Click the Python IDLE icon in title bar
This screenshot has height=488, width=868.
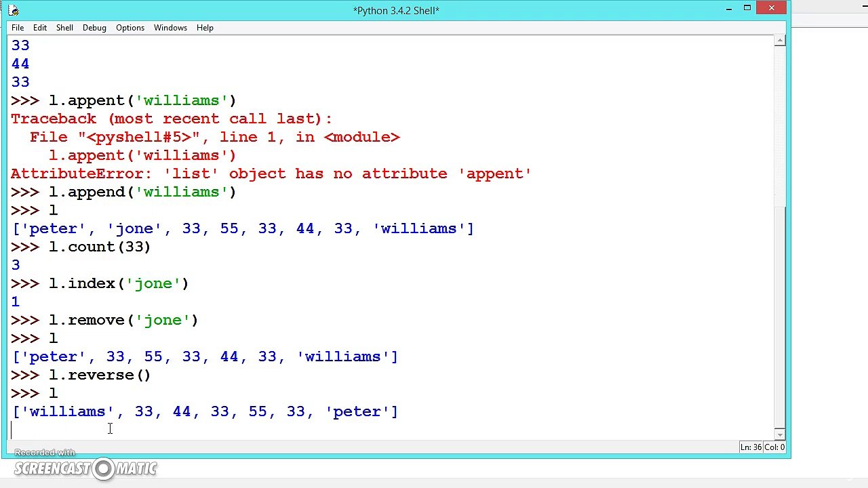(13, 10)
